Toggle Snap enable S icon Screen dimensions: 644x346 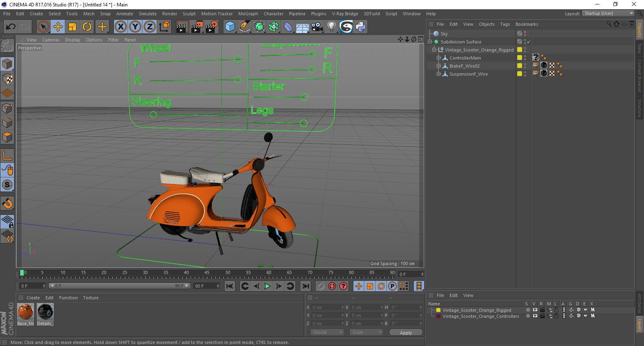(x=7, y=185)
